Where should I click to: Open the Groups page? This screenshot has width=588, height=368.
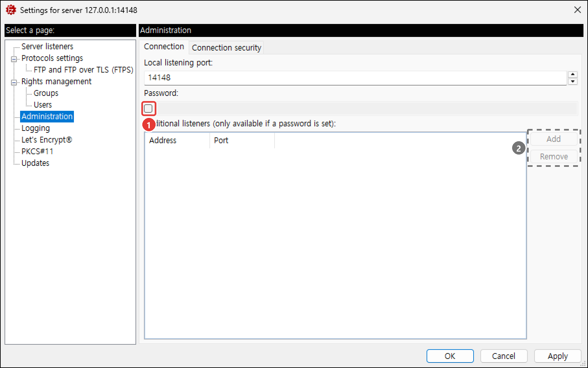tap(46, 93)
